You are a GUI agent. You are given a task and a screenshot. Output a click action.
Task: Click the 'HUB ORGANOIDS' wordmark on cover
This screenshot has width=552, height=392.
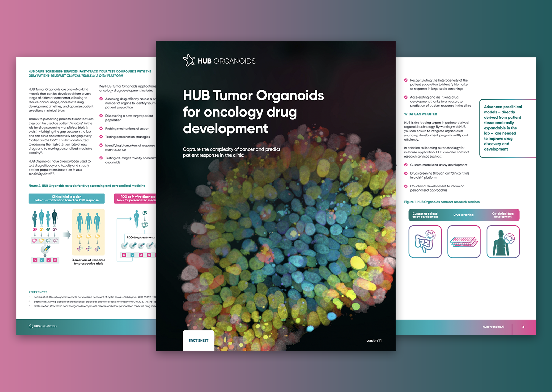[227, 61]
